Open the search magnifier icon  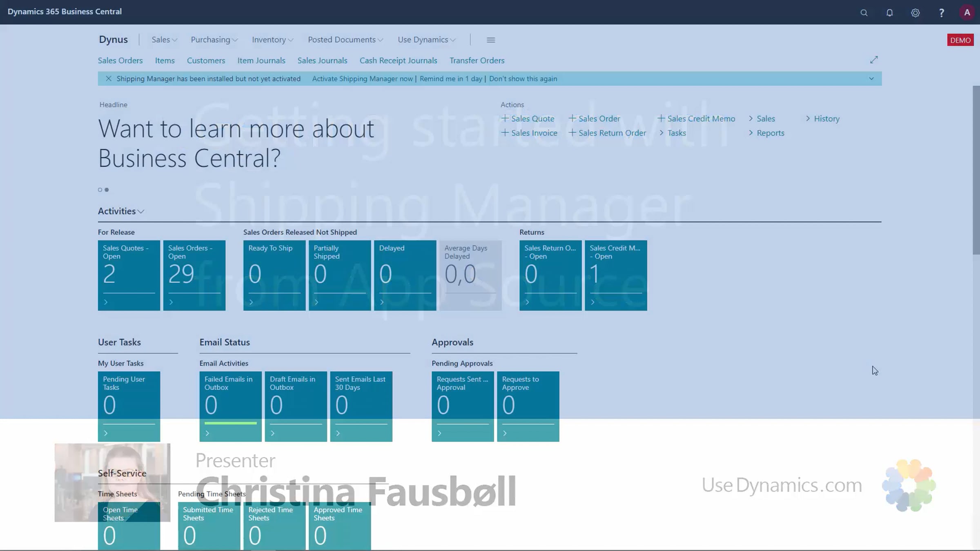point(864,13)
